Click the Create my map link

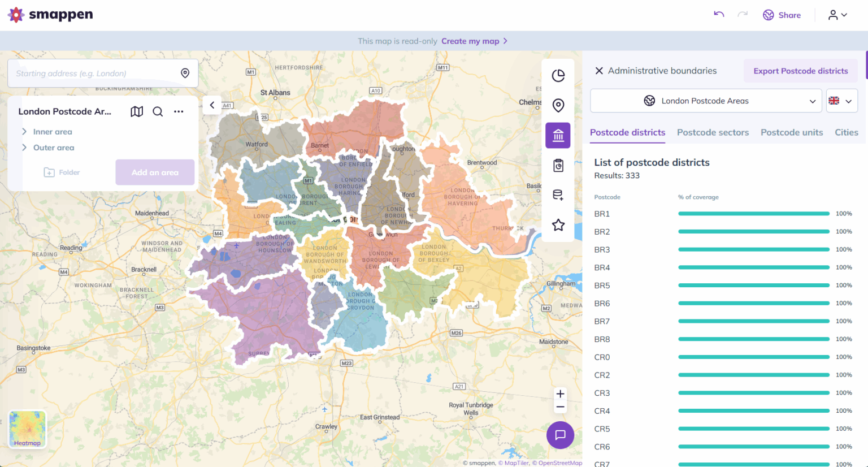point(471,41)
